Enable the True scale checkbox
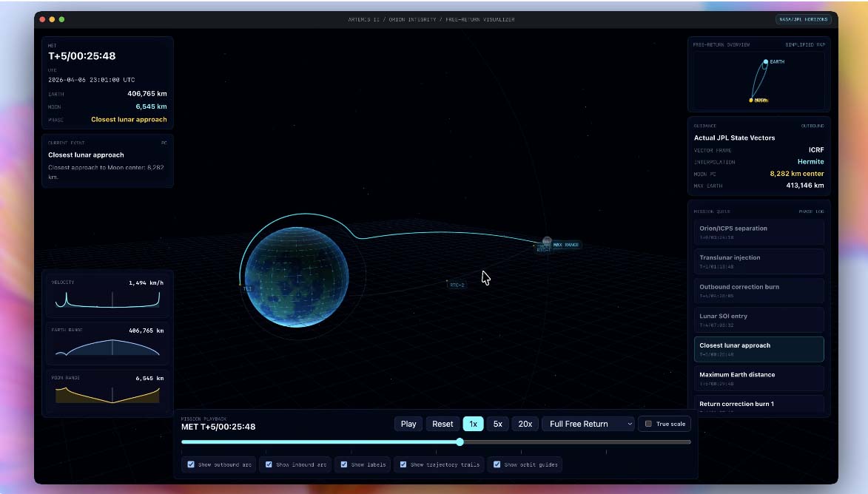 [x=648, y=424]
